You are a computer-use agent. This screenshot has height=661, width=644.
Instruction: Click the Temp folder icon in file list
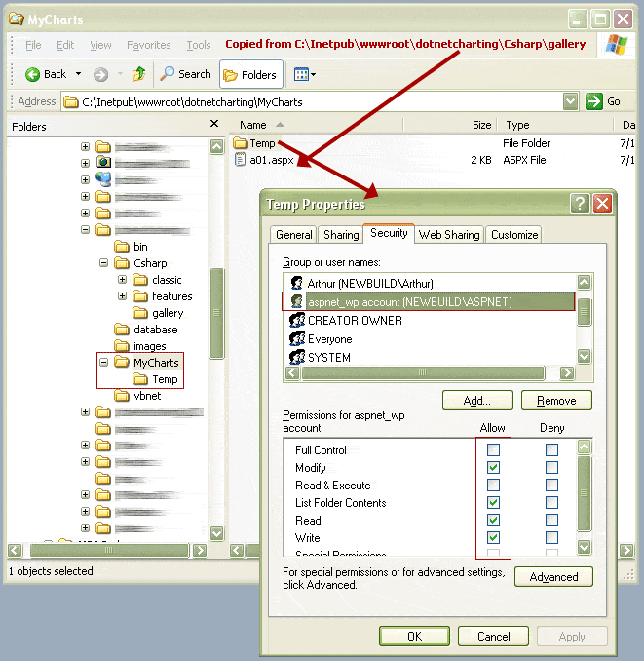(241, 143)
